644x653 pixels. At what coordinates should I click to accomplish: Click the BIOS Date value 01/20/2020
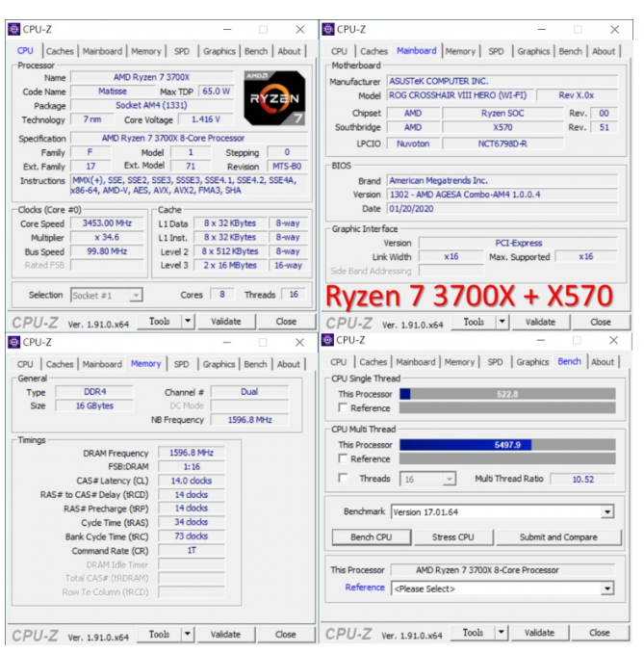click(x=502, y=209)
